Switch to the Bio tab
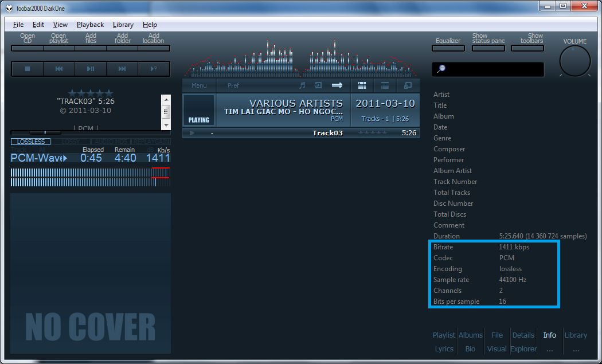602x364 pixels. pos(470,349)
